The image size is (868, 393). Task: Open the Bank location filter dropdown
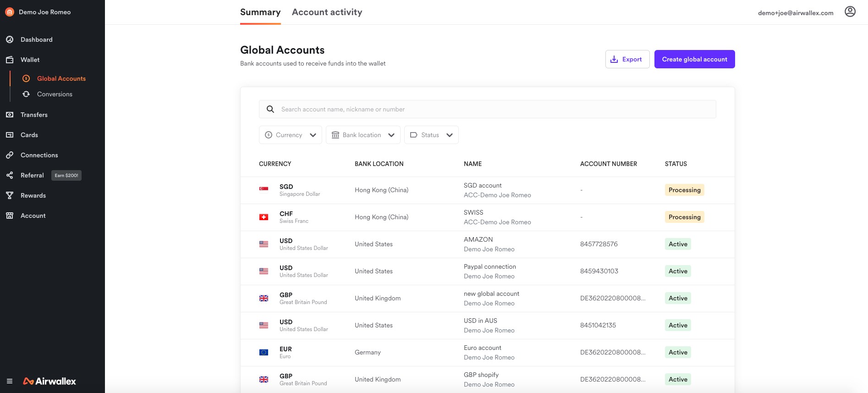(363, 135)
